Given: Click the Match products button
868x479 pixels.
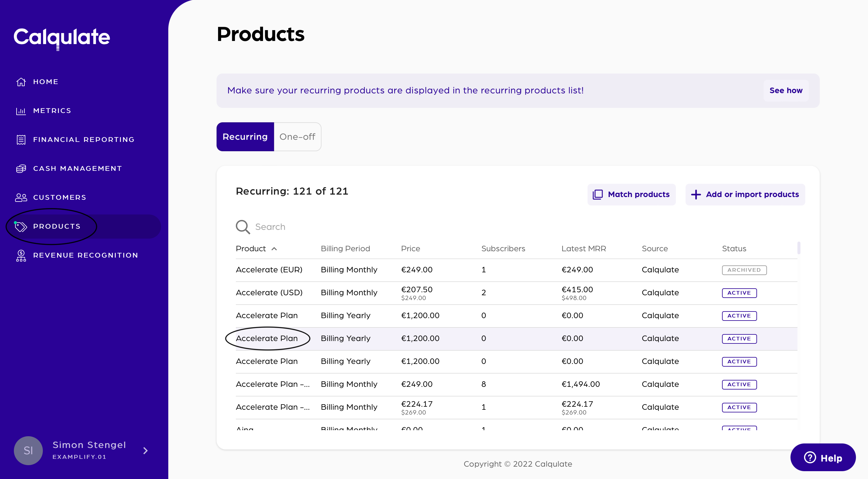Looking at the screenshot, I should [x=632, y=195].
